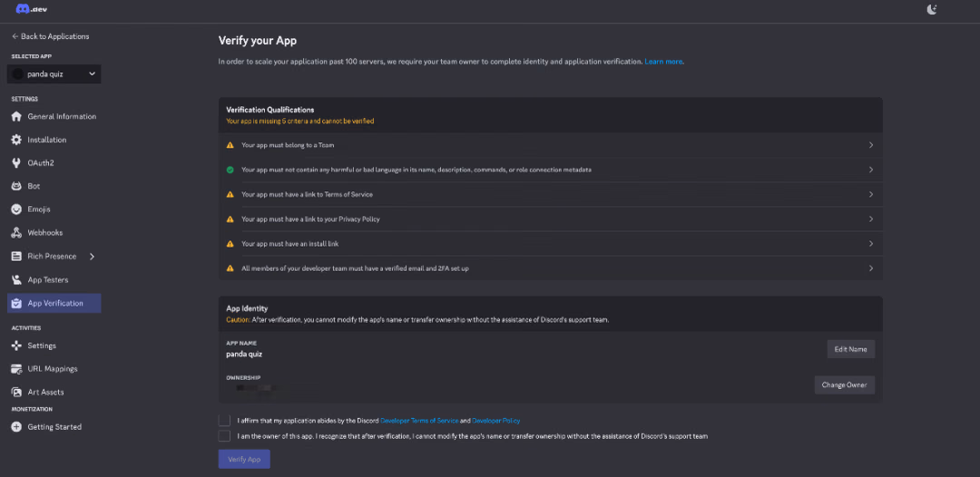Go Back to Applications
The width and height of the screenshot is (980, 477).
[x=50, y=36]
